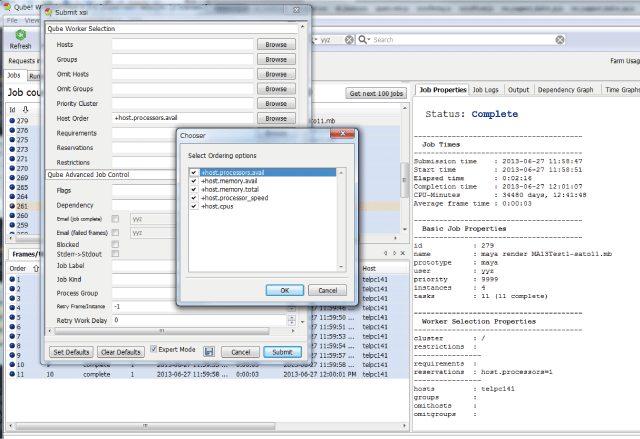Toggle Expert Mode checkbox
The height and width of the screenshot is (439, 640).
[153, 349]
